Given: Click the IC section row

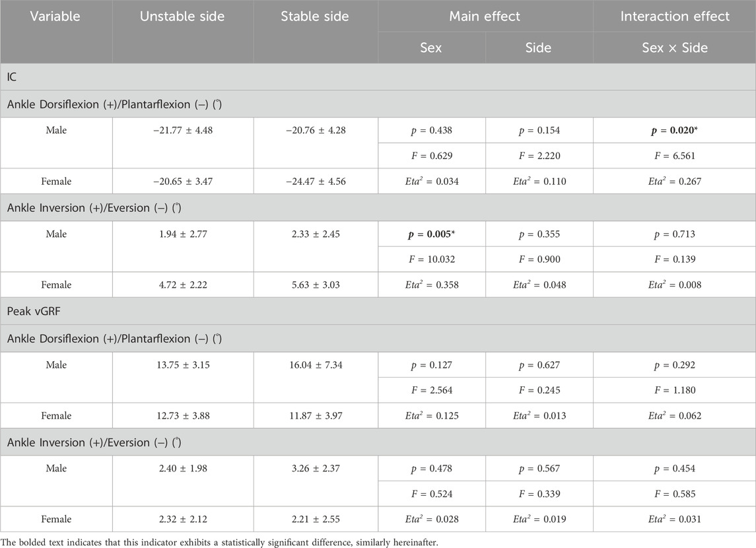Looking at the screenshot, I should [378, 77].
